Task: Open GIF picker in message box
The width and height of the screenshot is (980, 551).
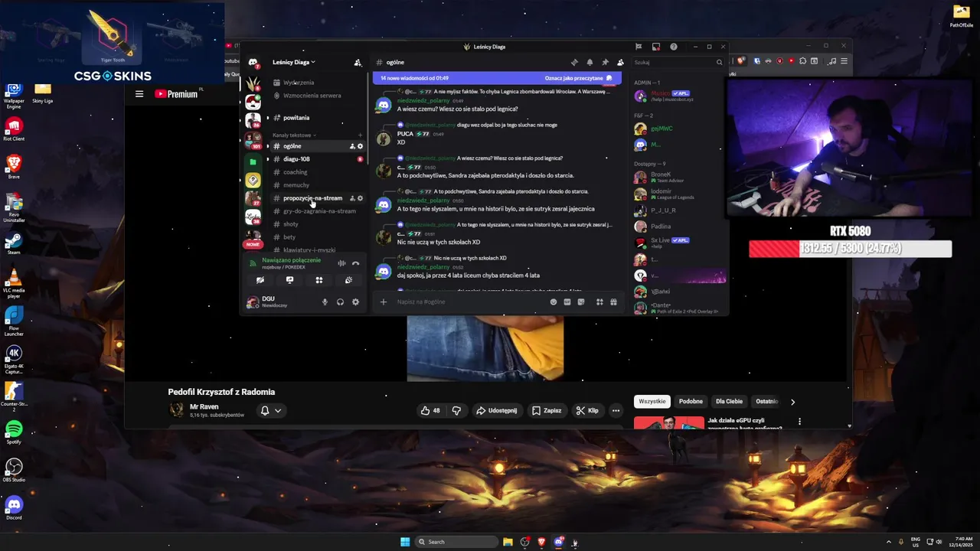Action: point(567,302)
